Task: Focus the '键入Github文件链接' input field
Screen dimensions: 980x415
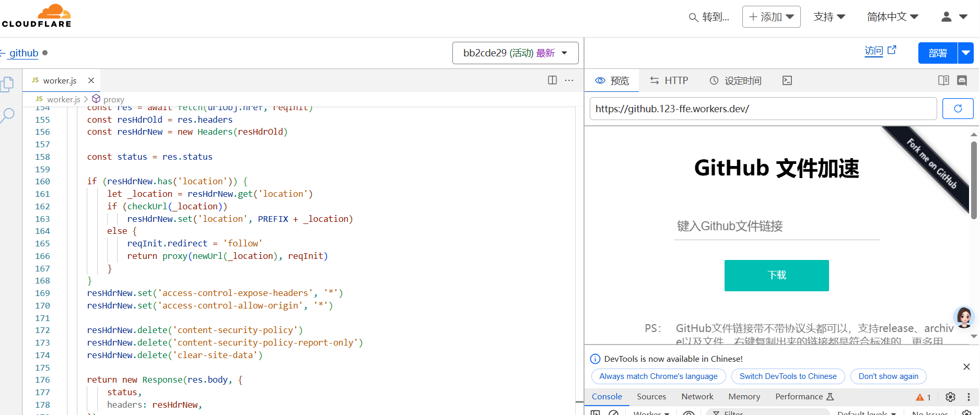Action: click(x=777, y=227)
